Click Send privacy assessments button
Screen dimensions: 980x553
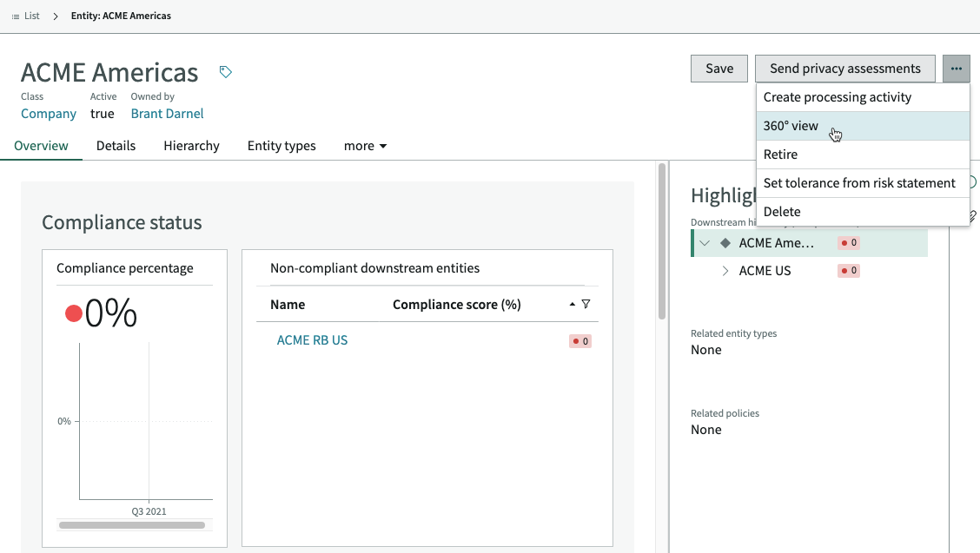(x=845, y=69)
